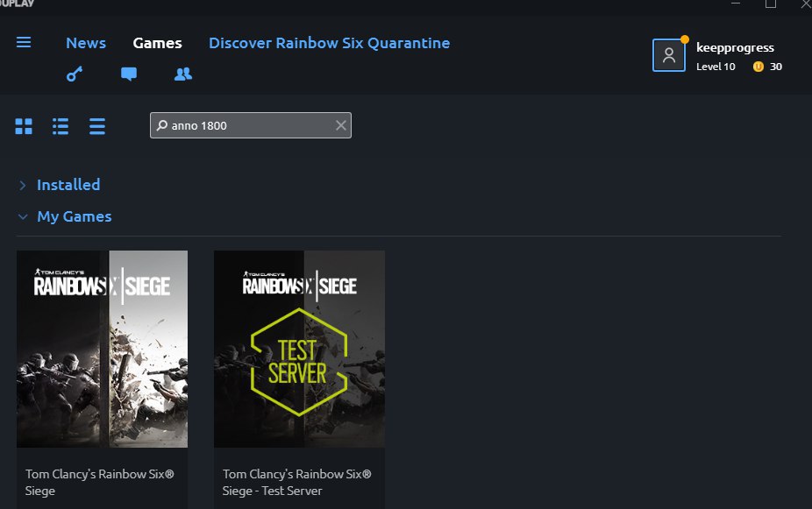The height and width of the screenshot is (509, 812).
Task: Click the magnifier search icon
Action: [x=161, y=125]
